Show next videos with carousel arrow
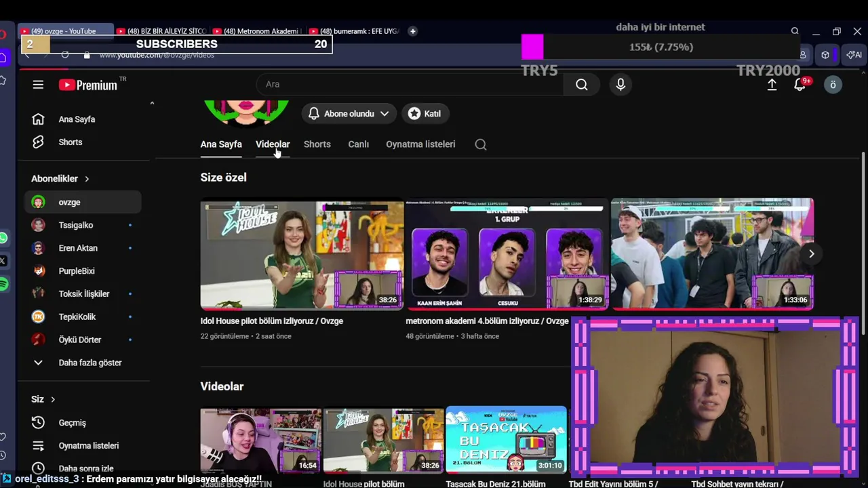This screenshot has width=868, height=488. point(811,253)
